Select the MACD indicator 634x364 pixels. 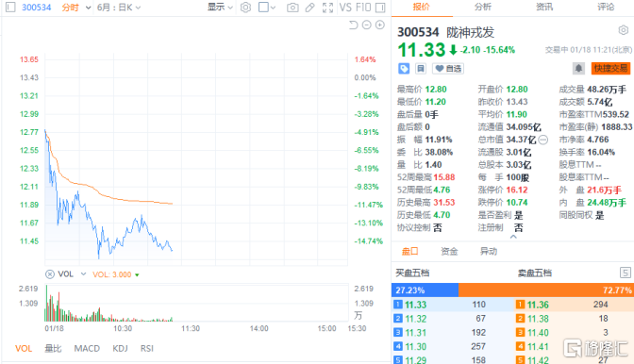tap(87, 348)
